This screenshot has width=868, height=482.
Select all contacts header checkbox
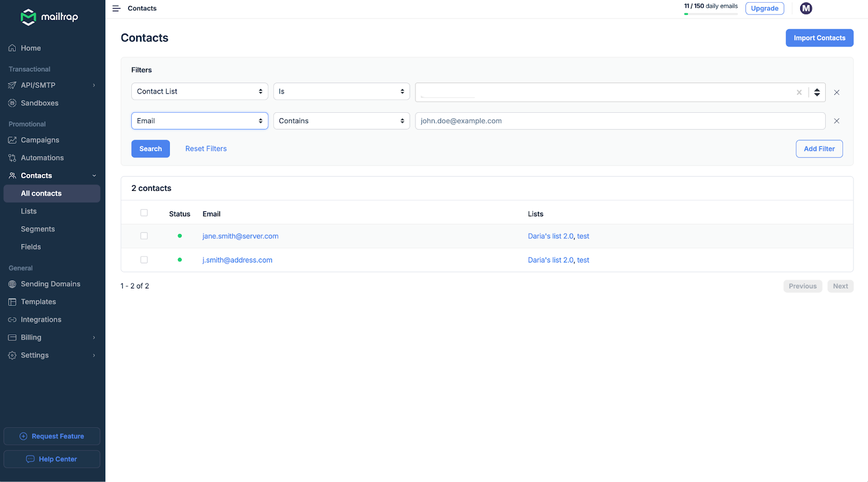[x=144, y=213]
